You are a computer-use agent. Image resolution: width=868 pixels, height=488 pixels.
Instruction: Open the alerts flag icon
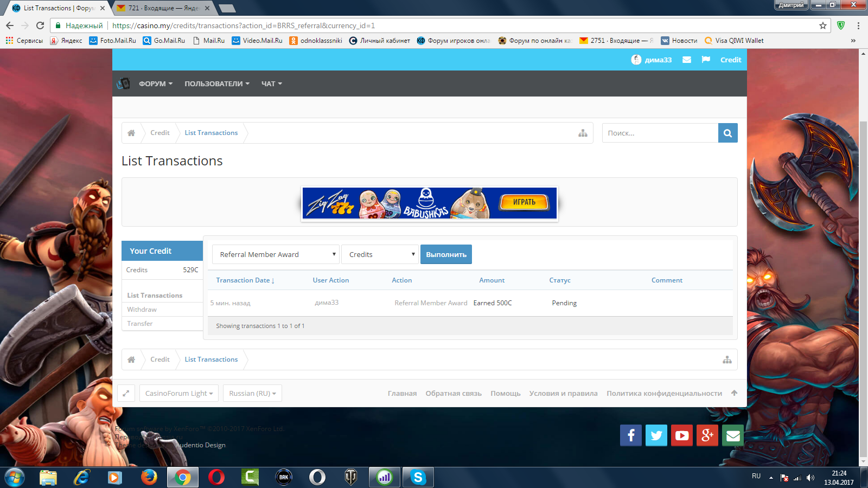706,60
